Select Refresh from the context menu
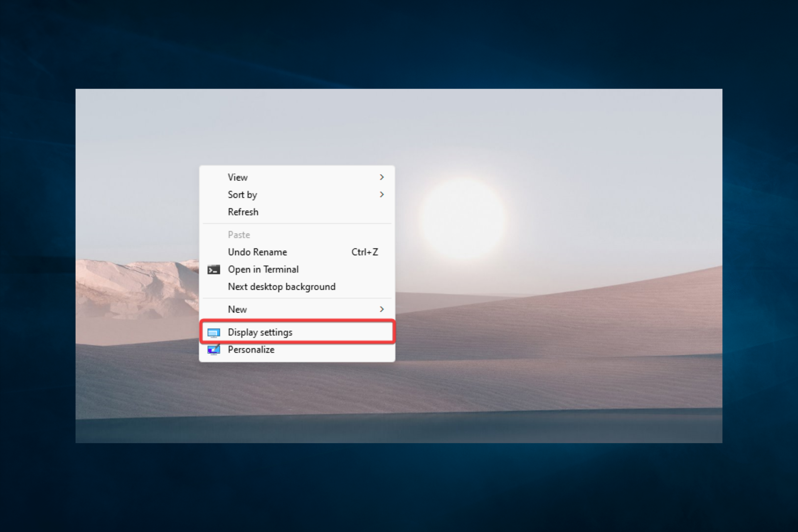The image size is (798, 532). pos(243,212)
